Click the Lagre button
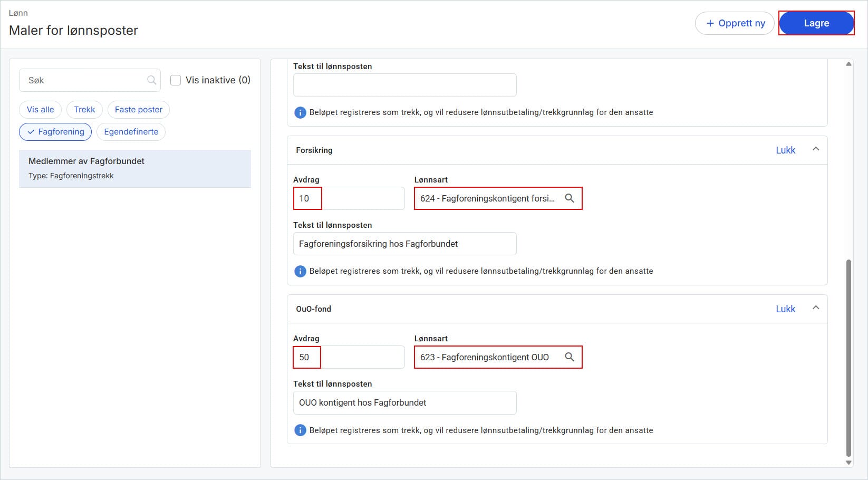Screen dimensions: 868x480 pos(816,23)
